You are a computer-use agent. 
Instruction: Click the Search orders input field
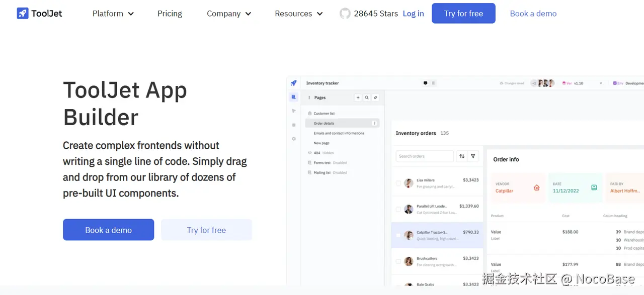[x=425, y=156]
